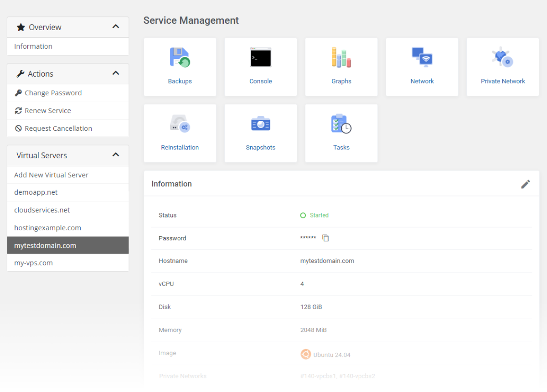Screen dimensions: 547x392
Task: Switch to my-vps.com server
Action: (68, 263)
